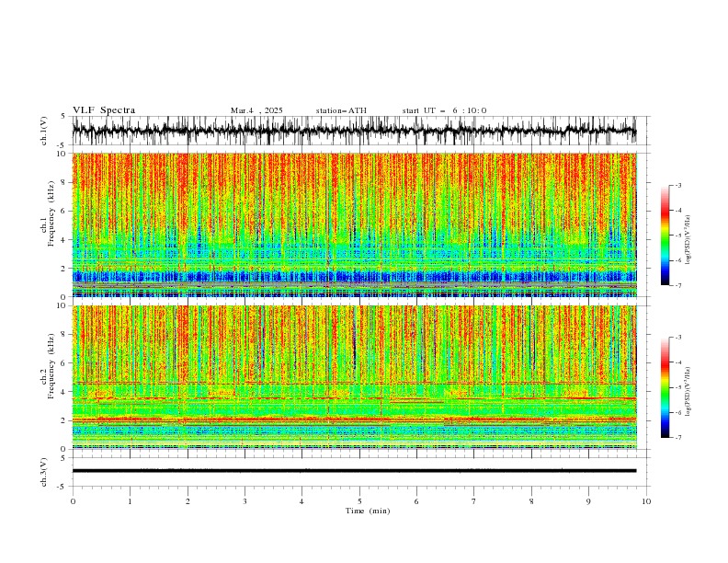Select the "start UT = 6 :10: 0" text
728x563 pixels.
(x=444, y=110)
